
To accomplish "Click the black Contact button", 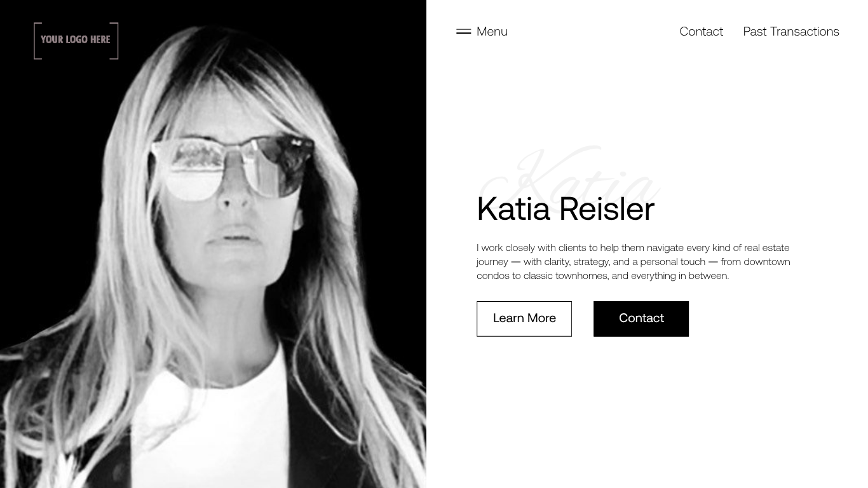I will click(x=641, y=318).
